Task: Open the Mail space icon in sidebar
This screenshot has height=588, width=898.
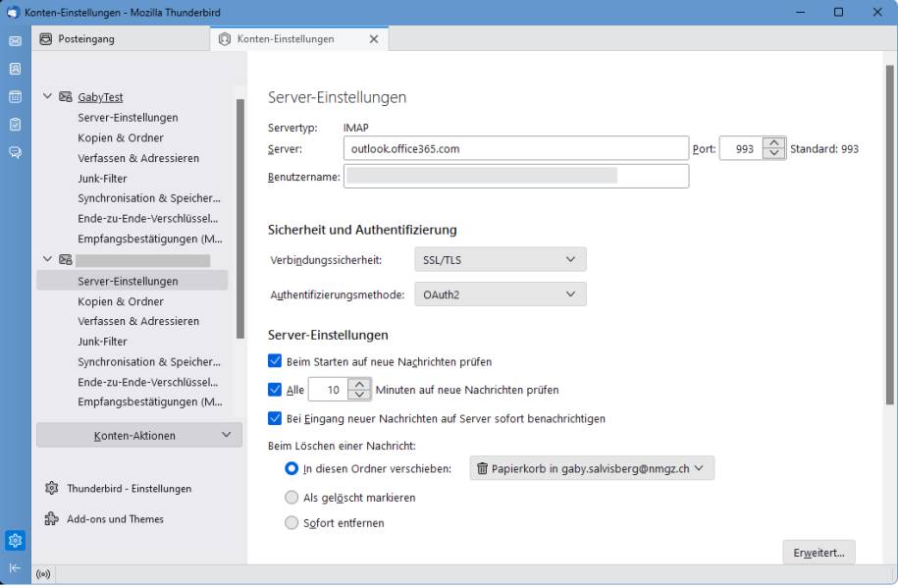Action: tap(15, 41)
